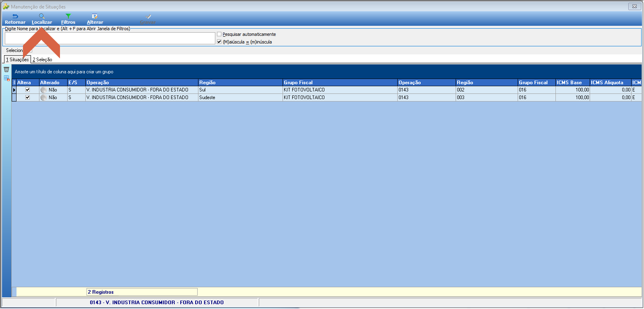Click Grupo Fiscal 016 in Sudeste row
The width and height of the screenshot is (644, 309).
[x=537, y=97]
